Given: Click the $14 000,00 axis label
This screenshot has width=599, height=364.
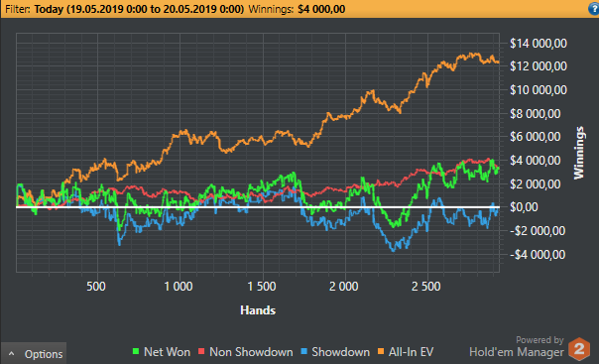Looking at the screenshot, I should point(539,44).
